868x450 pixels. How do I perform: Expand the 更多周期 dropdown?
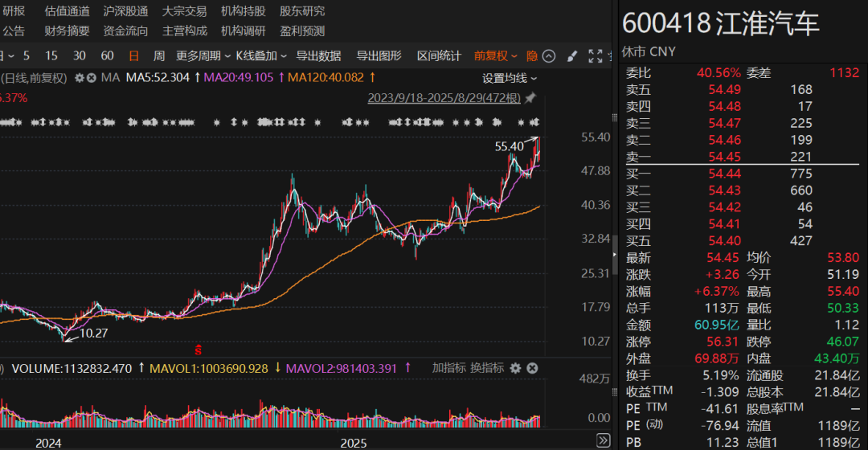pos(203,56)
